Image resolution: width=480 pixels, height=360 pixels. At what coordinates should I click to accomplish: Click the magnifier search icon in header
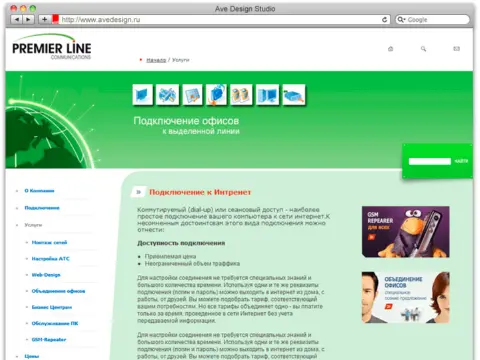(423, 49)
